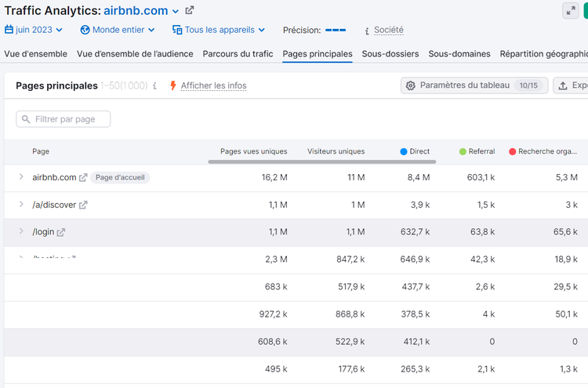Switch to Vue d'ensemble de l'audience tab
588x388 pixels.
coord(135,54)
